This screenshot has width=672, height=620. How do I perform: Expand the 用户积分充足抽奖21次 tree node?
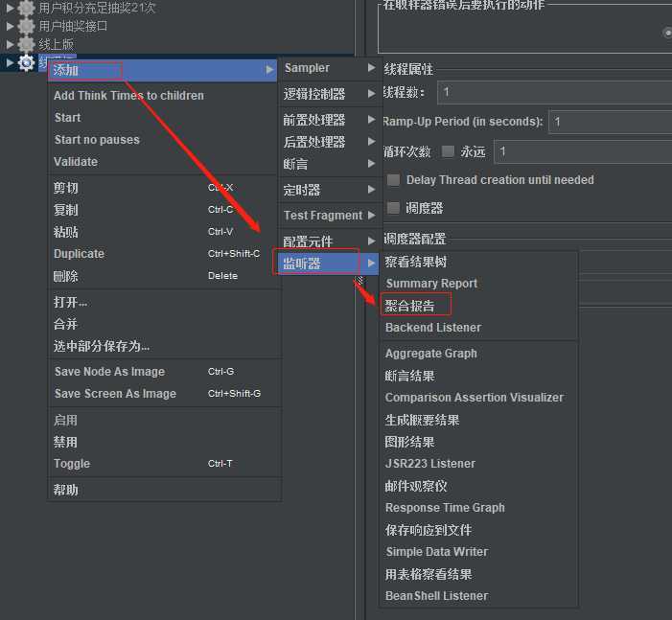(x=10, y=8)
